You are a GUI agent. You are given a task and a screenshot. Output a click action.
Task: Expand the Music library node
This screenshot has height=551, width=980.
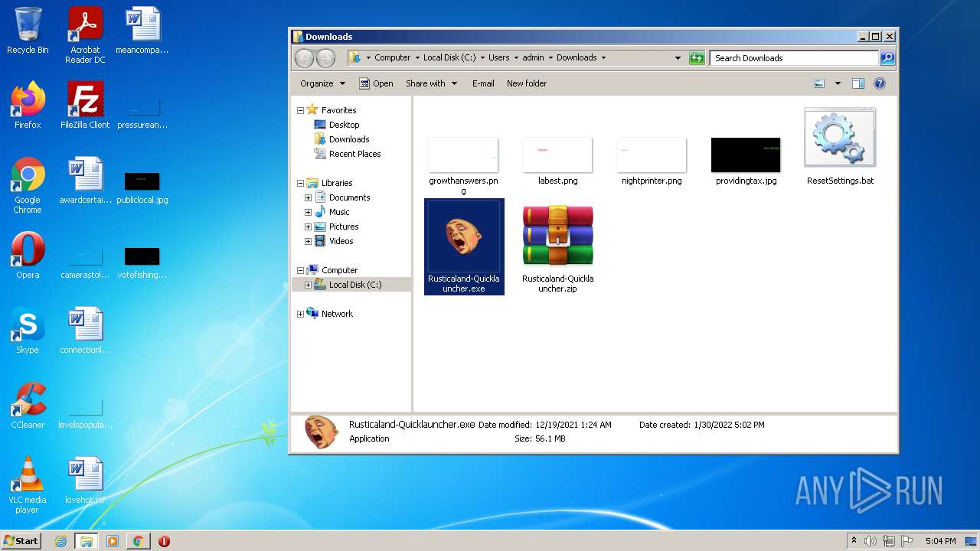pyautogui.click(x=308, y=212)
